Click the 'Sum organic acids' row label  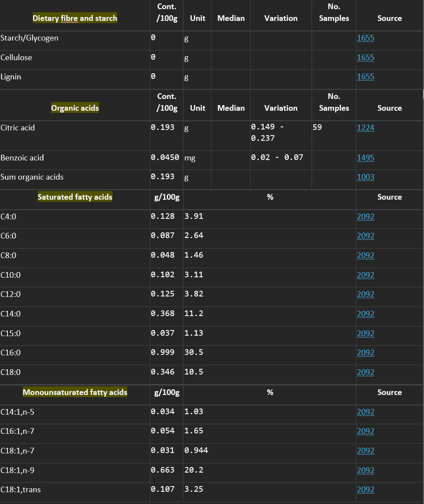point(32,177)
